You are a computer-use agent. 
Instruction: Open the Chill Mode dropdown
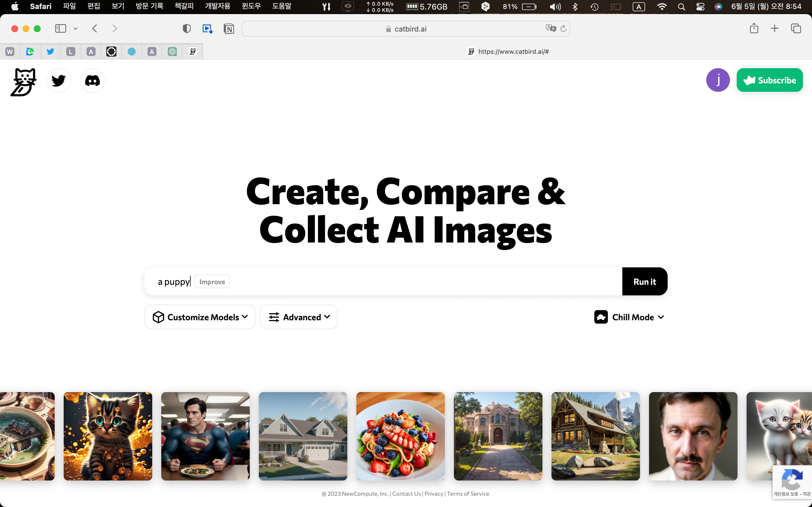pos(629,317)
